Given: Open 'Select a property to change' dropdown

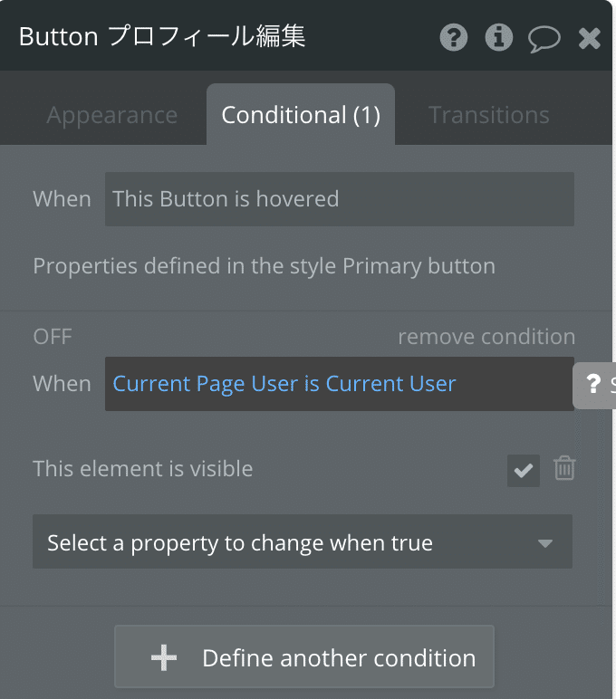Looking at the screenshot, I should (x=303, y=541).
